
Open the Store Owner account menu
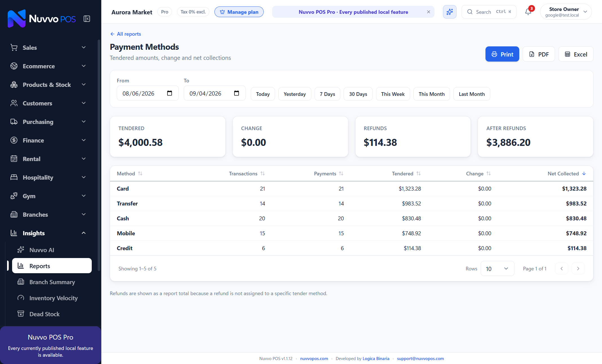[566, 12]
